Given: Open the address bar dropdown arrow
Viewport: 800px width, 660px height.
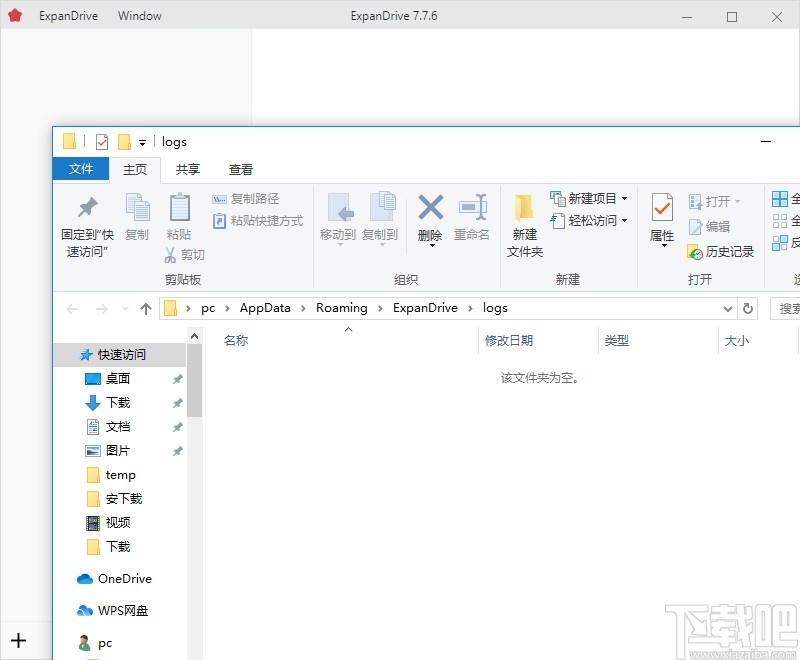Looking at the screenshot, I should click(727, 308).
